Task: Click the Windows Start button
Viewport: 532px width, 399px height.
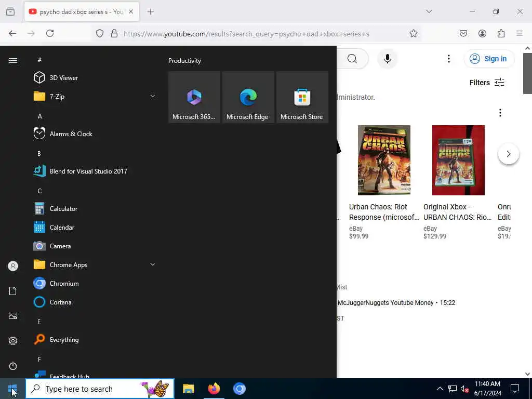Action: (12, 389)
